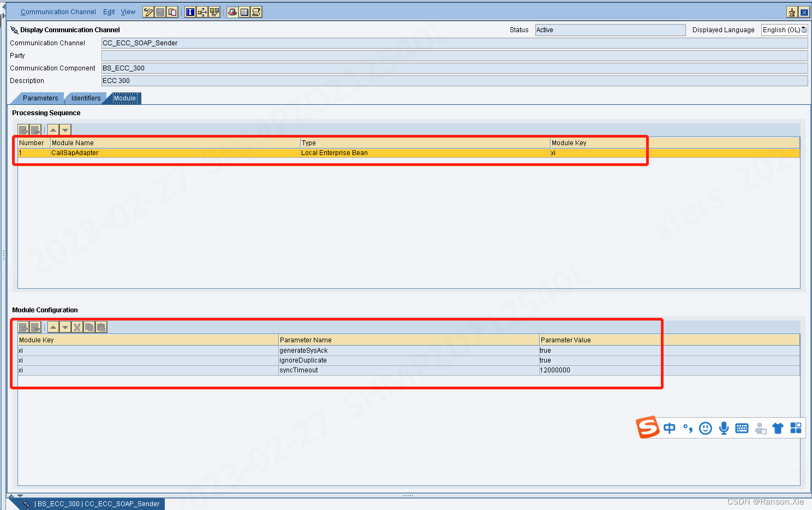The width and height of the screenshot is (812, 510).
Task: Delete the selected row in Module Configuration
Action: [35, 327]
